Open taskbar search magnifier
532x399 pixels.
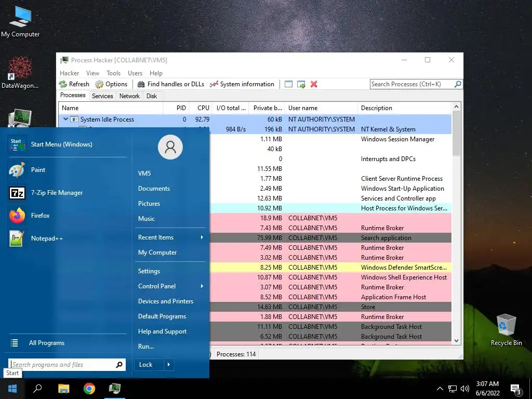37,389
